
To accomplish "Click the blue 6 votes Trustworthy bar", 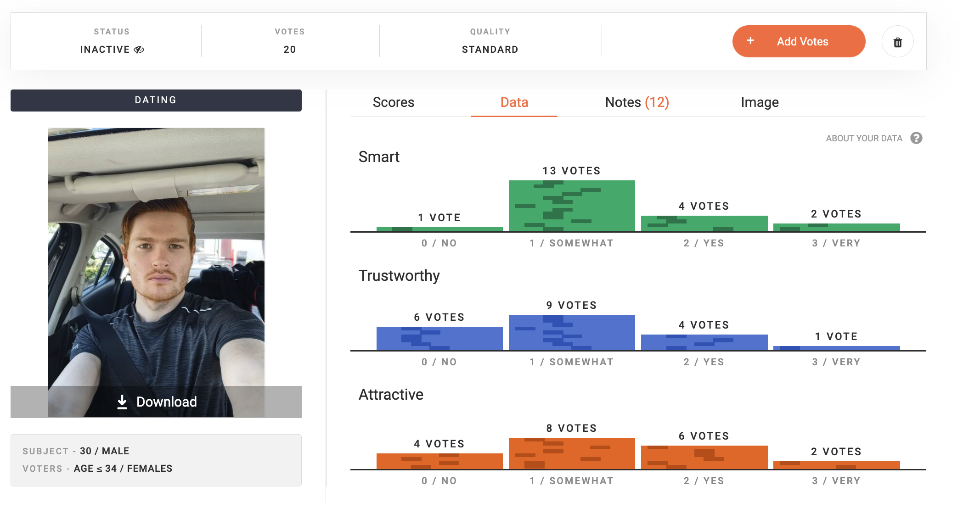I will [439, 338].
